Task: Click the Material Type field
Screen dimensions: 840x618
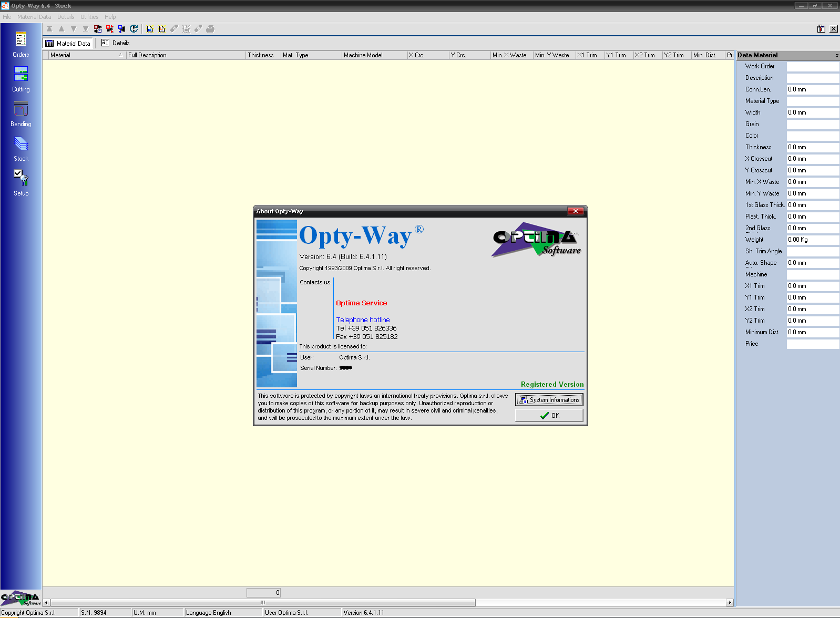Action: pyautogui.click(x=813, y=101)
